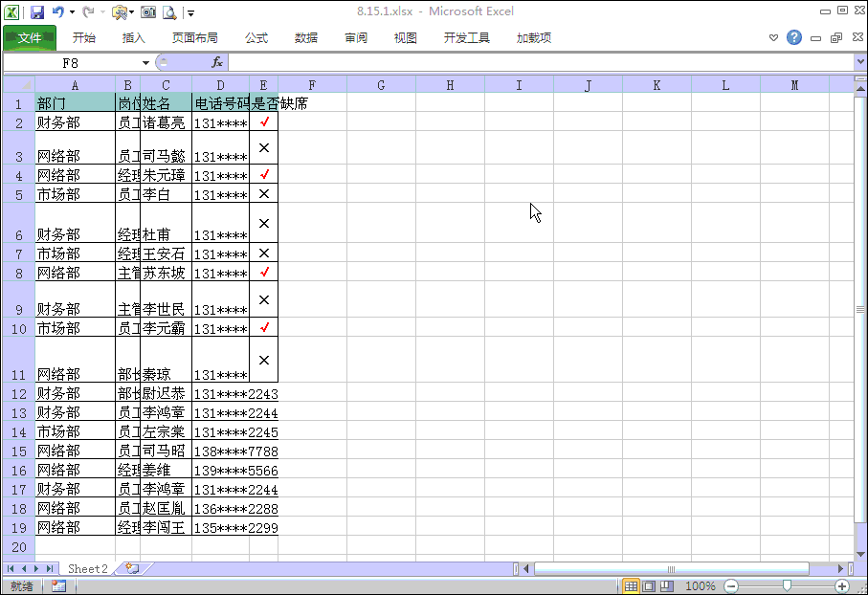Expand the formula bar chevron

(860, 62)
